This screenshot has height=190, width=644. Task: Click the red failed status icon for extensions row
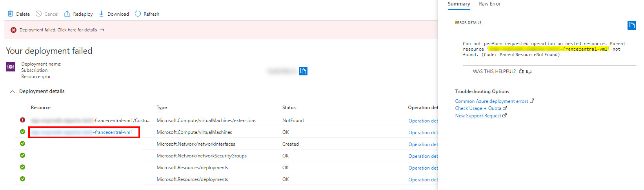(23, 120)
